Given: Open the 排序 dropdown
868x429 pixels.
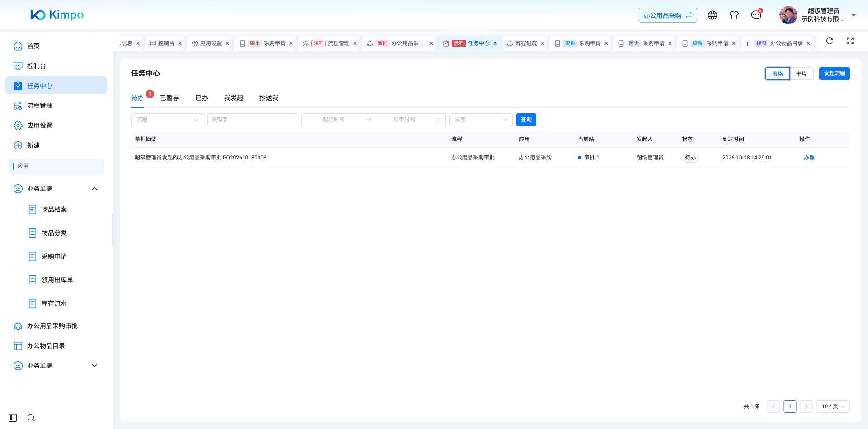Looking at the screenshot, I should pos(481,120).
